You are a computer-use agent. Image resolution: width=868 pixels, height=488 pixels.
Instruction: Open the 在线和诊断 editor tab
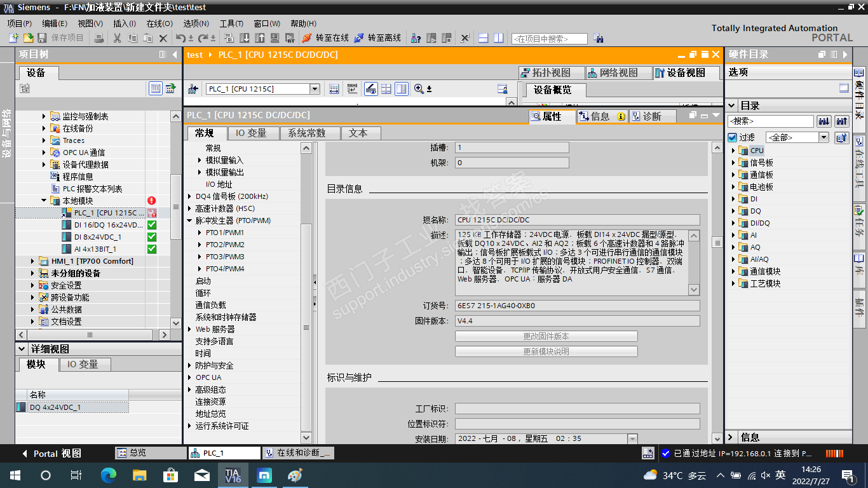pyautogui.click(x=298, y=453)
